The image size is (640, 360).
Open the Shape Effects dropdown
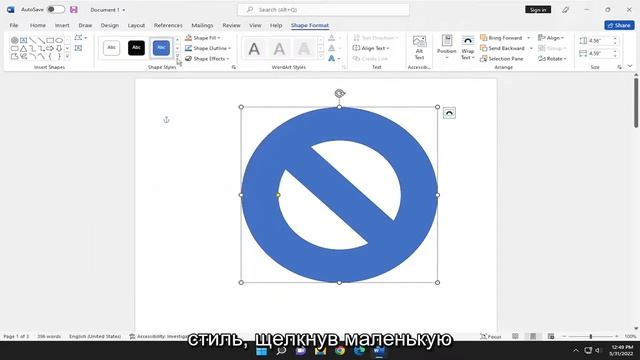tap(207, 59)
